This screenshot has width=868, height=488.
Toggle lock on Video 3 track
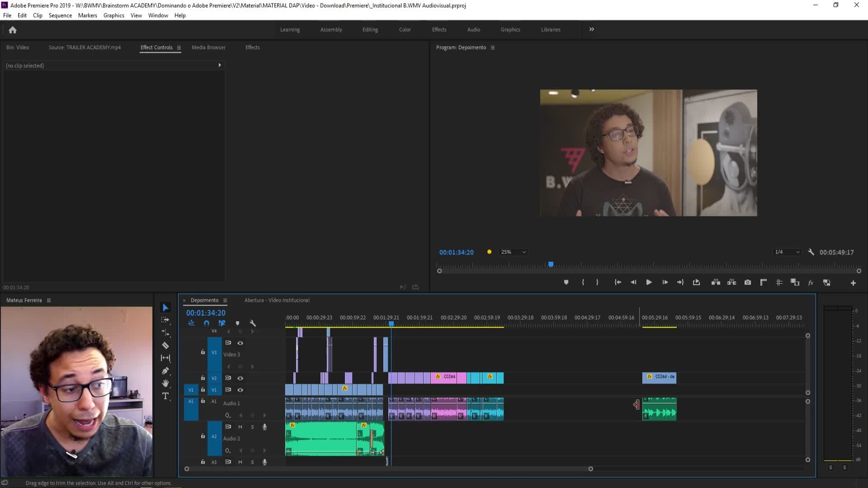[203, 352]
